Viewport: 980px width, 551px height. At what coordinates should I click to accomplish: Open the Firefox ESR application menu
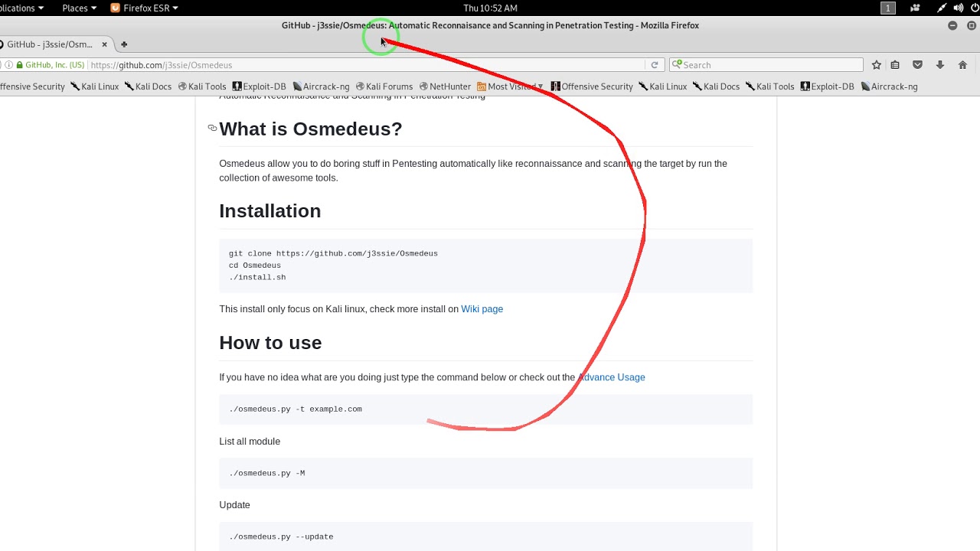(x=145, y=8)
